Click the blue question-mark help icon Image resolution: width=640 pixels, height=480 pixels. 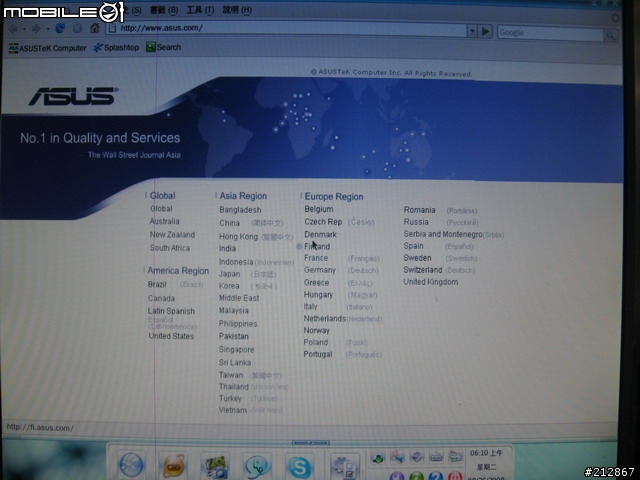436,476
